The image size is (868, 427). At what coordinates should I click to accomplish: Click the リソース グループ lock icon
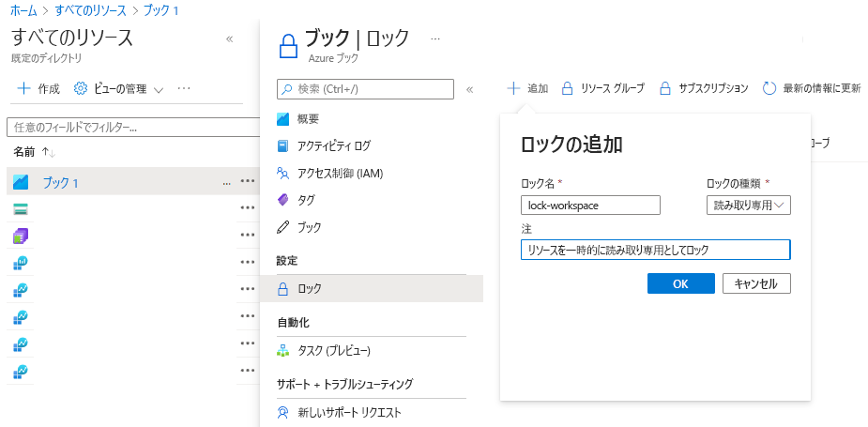coord(567,88)
